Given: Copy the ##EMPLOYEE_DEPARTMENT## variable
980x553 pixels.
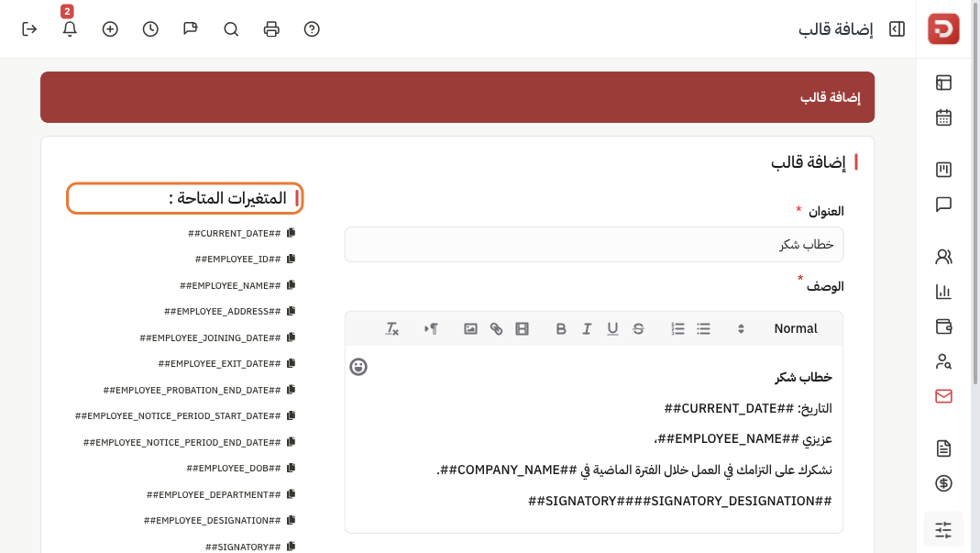Looking at the screenshot, I should click(x=291, y=494).
